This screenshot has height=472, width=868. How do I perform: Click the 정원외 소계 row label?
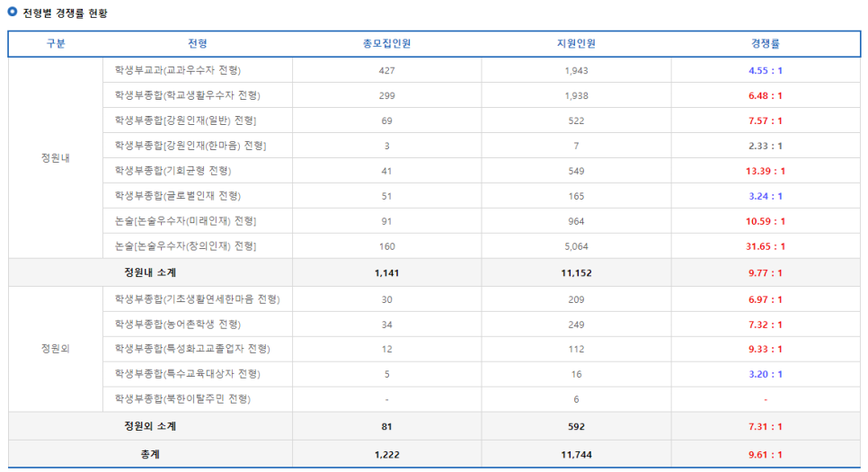pyautogui.click(x=150, y=426)
